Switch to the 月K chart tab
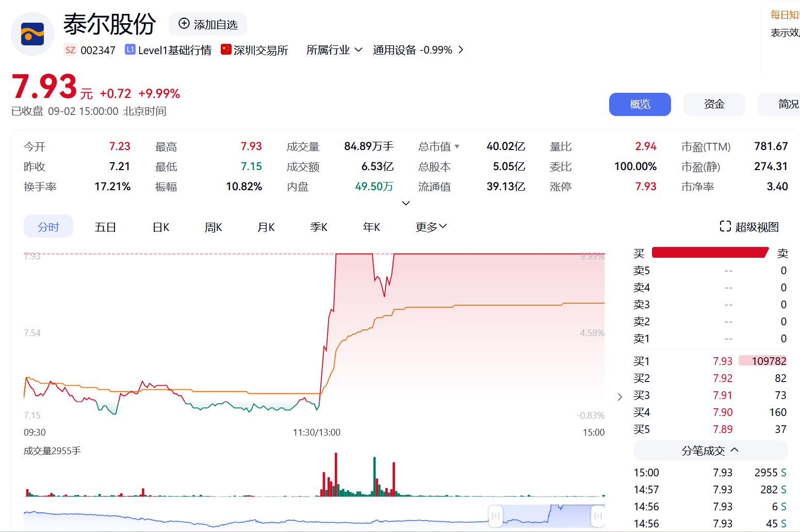This screenshot has width=800, height=532. 266,227
